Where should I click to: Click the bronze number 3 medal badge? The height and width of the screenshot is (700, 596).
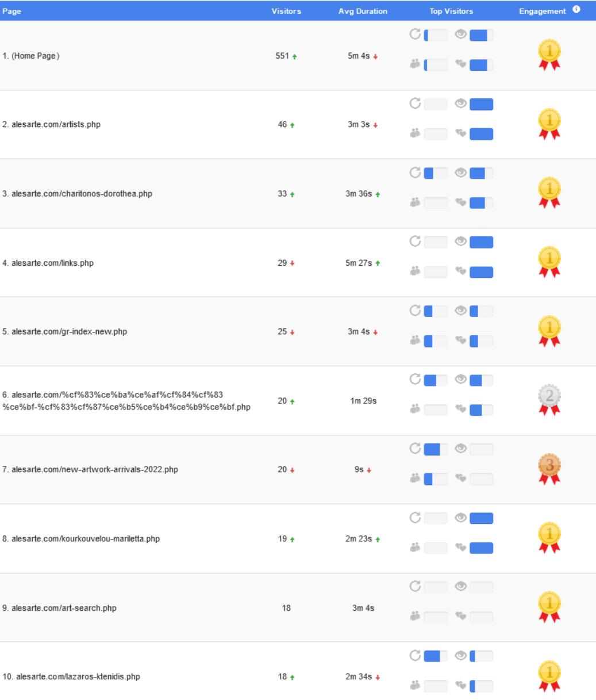[x=549, y=470]
